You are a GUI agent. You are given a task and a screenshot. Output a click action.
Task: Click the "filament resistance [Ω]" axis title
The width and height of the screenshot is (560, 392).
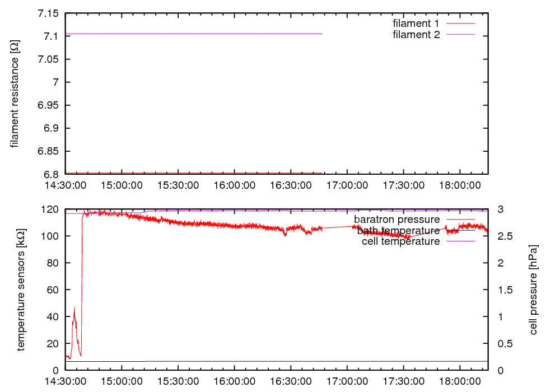click(x=15, y=94)
